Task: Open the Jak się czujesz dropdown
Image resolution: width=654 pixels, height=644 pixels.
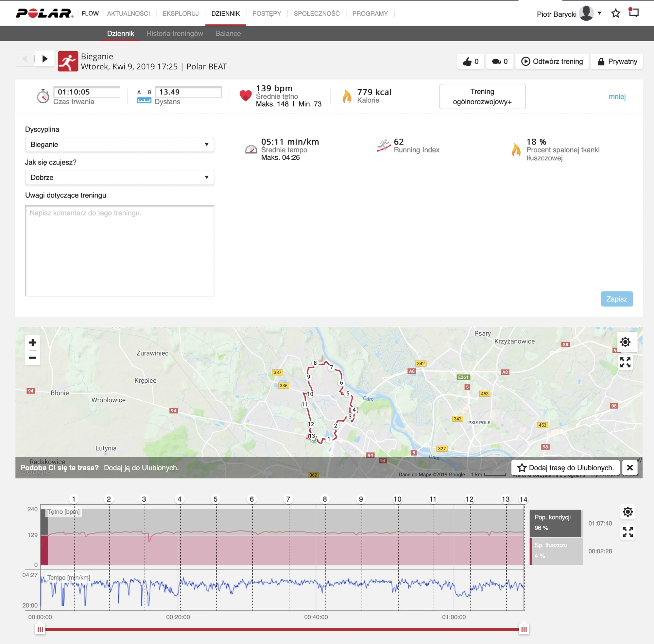Action: (x=119, y=177)
